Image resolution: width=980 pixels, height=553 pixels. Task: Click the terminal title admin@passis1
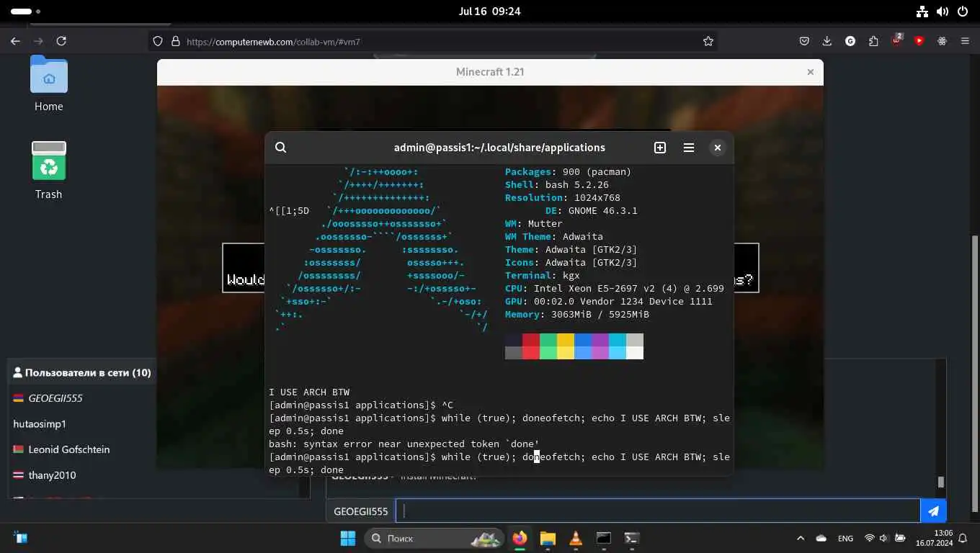click(499, 147)
